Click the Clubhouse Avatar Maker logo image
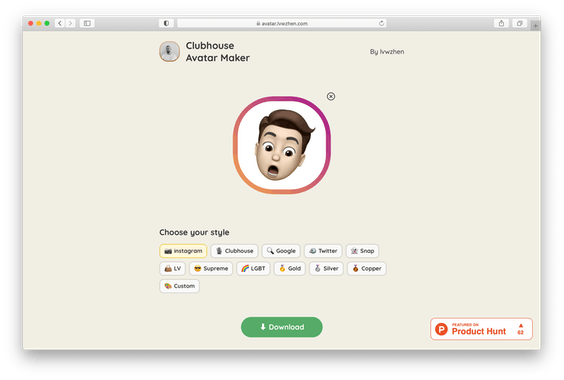The width and height of the screenshot is (564, 380). click(169, 51)
